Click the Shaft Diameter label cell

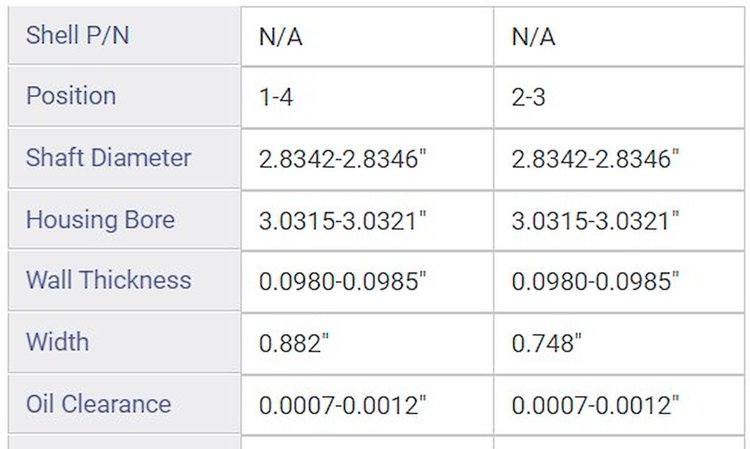pyautogui.click(x=124, y=158)
